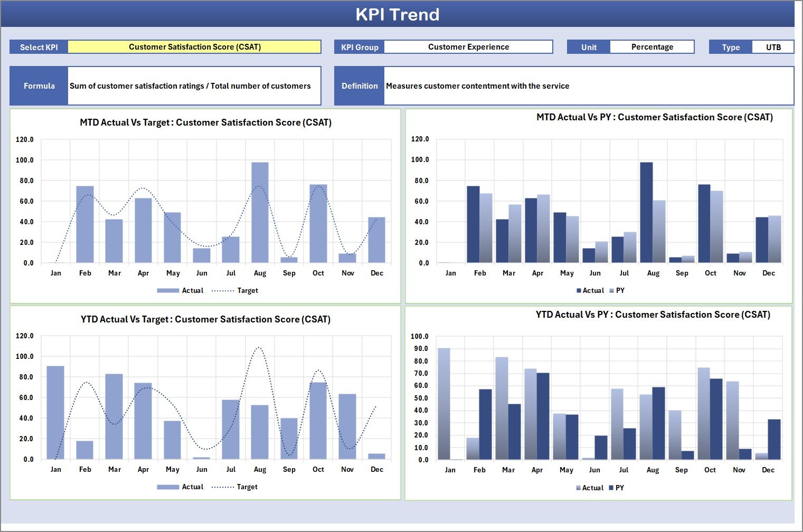Viewport: 803px width, 532px height.
Task: Select the MTD Actual Vs Target chart title
Action: [x=205, y=122]
